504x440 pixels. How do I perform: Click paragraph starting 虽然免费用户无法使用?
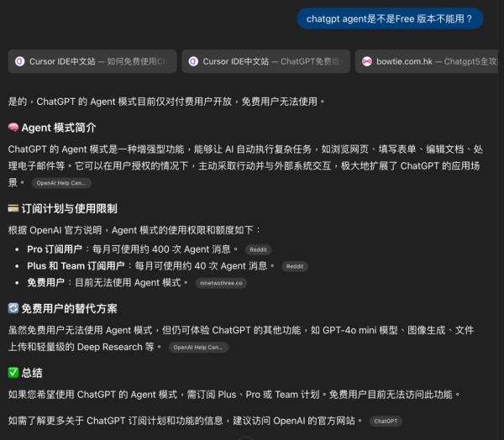coord(241,338)
